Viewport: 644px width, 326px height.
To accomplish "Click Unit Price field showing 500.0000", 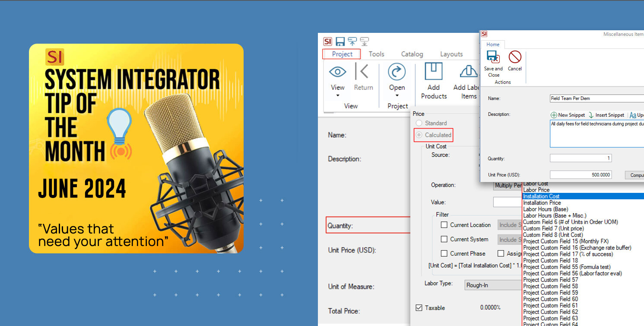I will (x=581, y=175).
